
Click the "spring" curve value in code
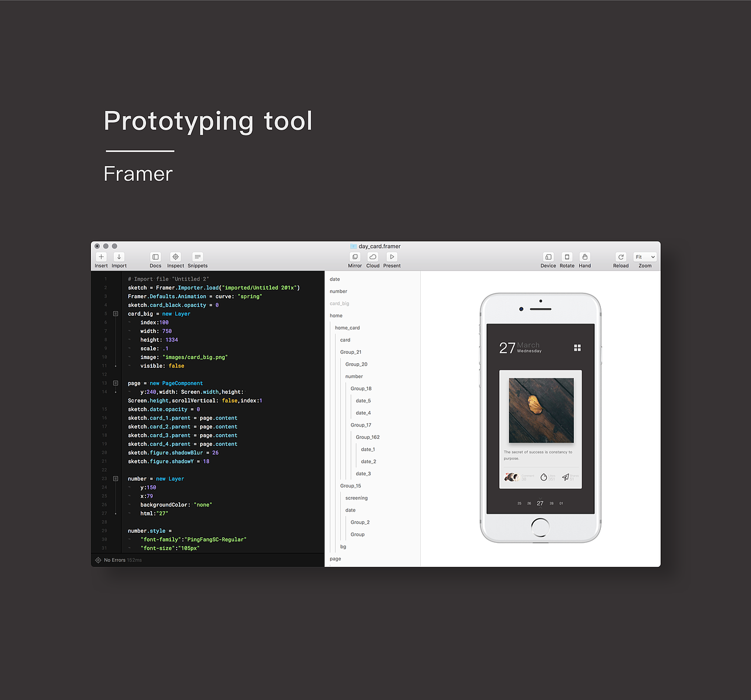point(250,296)
